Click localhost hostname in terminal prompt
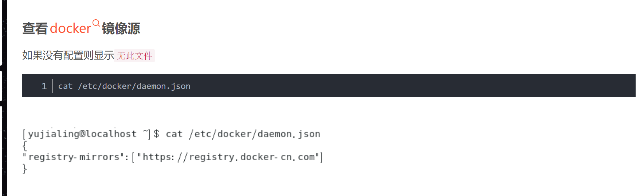This screenshot has height=196, width=644. click(x=111, y=134)
